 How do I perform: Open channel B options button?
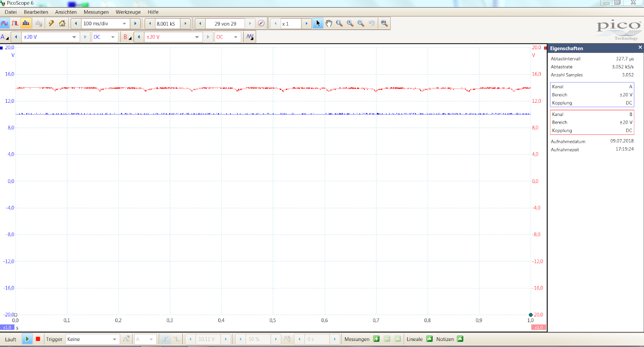[x=127, y=37]
